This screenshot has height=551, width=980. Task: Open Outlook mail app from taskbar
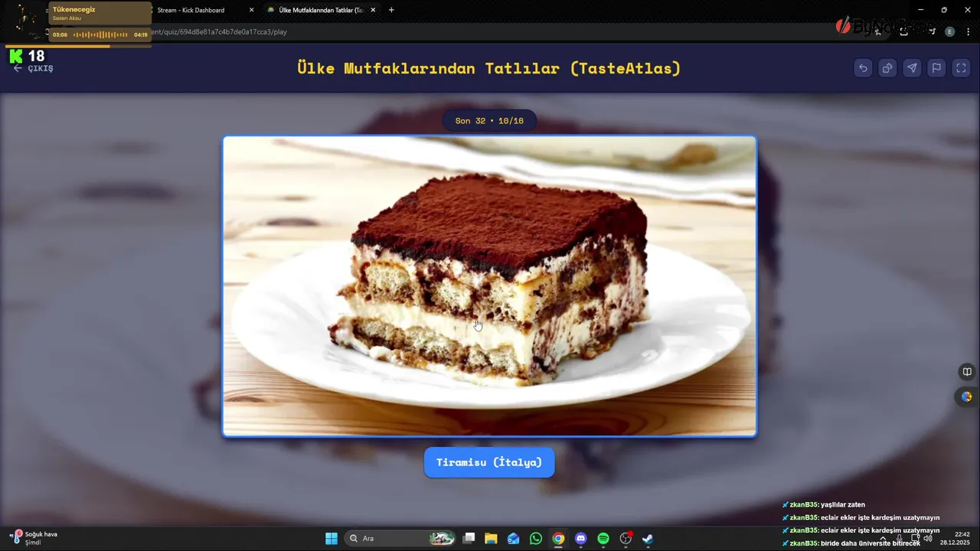[x=513, y=539]
